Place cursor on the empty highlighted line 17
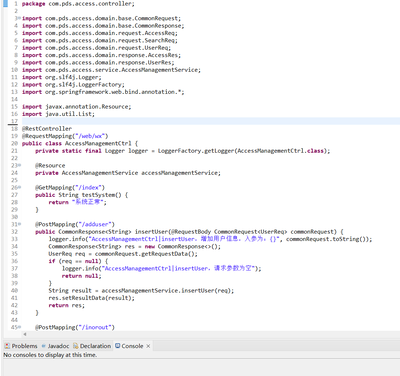Image resolution: width=400 pixels, height=376 pixels. coord(211,121)
